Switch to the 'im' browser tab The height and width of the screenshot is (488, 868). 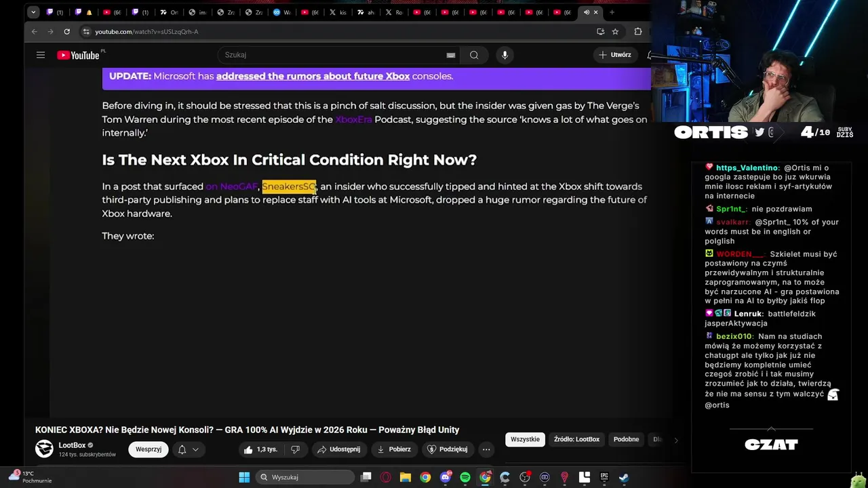(x=197, y=12)
